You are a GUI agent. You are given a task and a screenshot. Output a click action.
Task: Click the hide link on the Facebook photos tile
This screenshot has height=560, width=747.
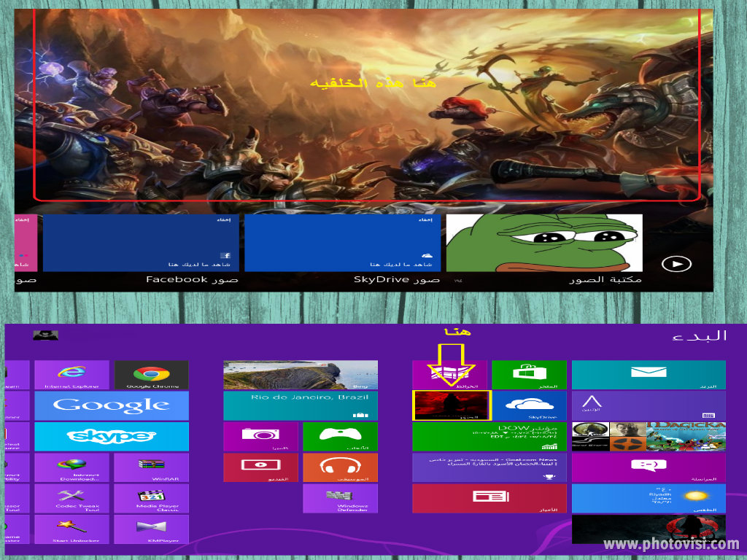click(x=224, y=220)
